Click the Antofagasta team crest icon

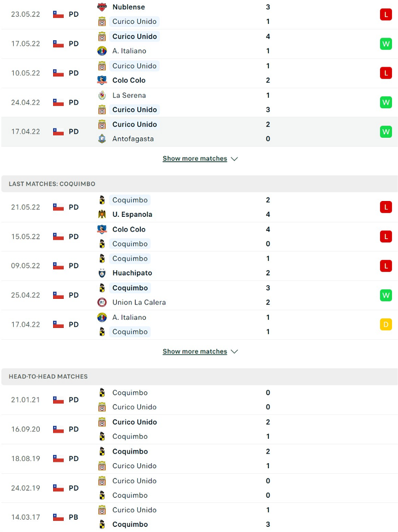102,139
